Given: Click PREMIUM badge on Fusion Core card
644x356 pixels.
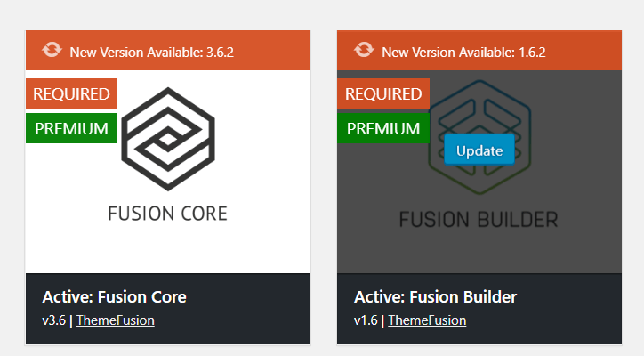Looking at the screenshot, I should pyautogui.click(x=71, y=128).
